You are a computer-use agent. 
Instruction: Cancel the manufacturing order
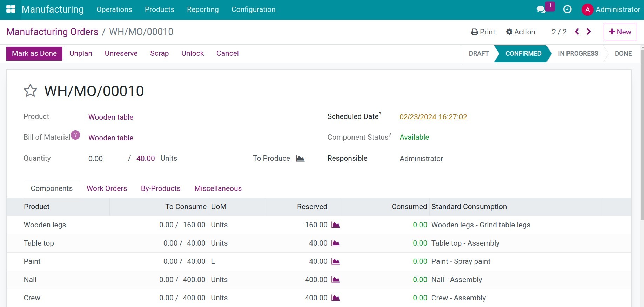point(227,53)
